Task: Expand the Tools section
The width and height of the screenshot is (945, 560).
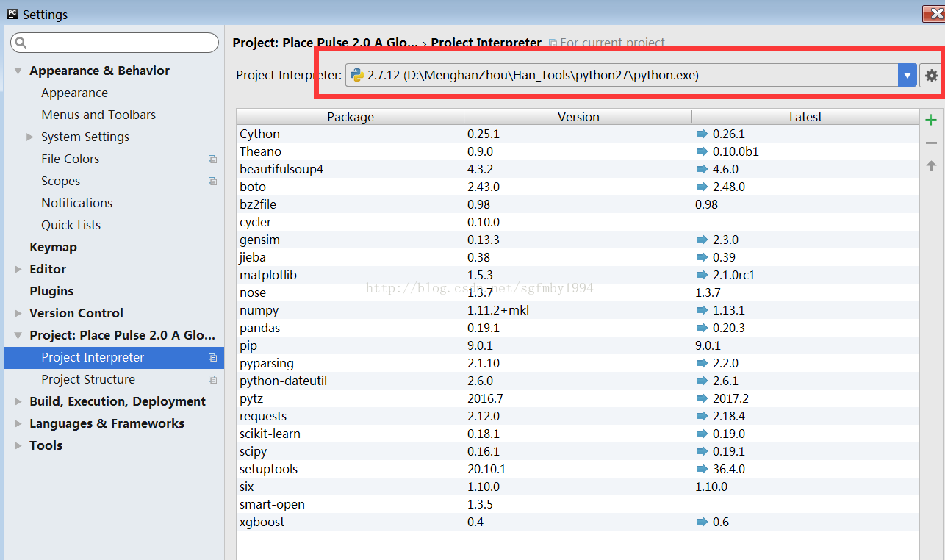Action: point(18,445)
